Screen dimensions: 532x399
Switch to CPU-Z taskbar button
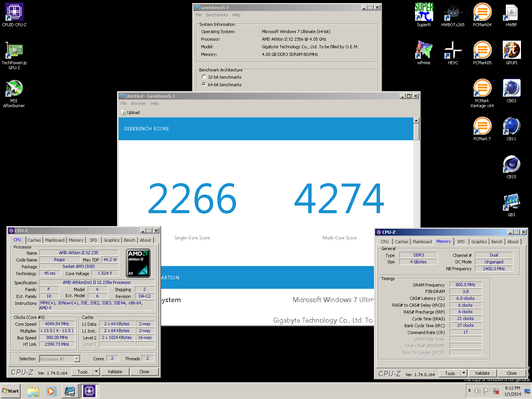(89, 391)
